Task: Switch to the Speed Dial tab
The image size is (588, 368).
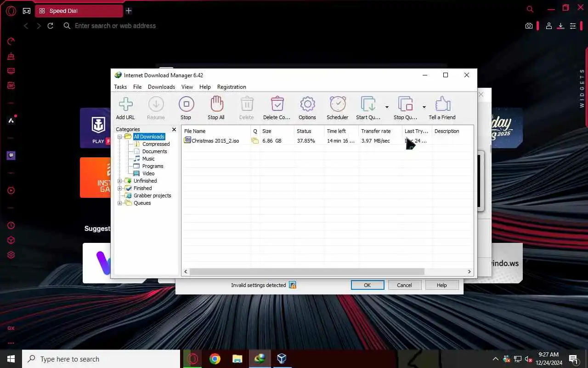Action: pyautogui.click(x=79, y=11)
